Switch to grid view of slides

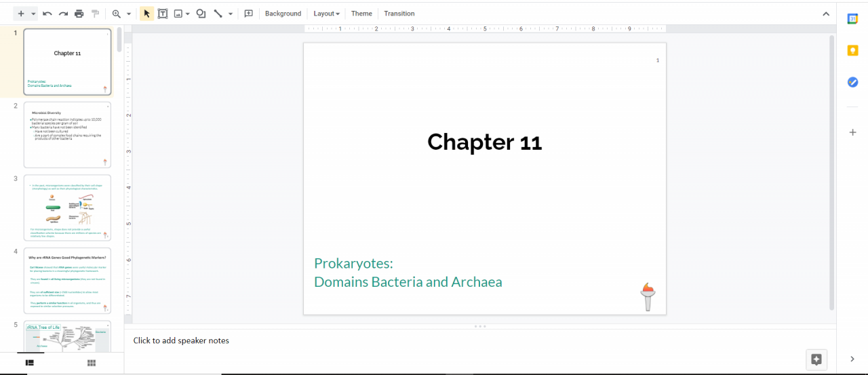(92, 363)
